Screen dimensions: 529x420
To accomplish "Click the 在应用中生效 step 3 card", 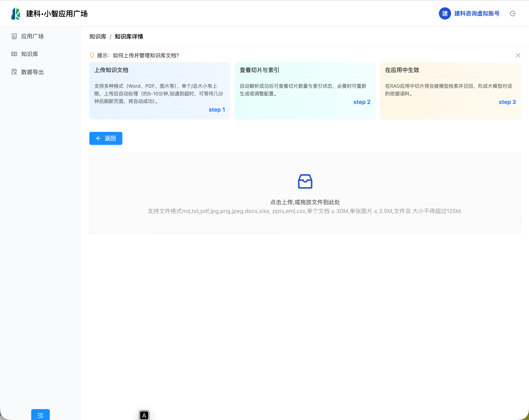I will 450,91.
